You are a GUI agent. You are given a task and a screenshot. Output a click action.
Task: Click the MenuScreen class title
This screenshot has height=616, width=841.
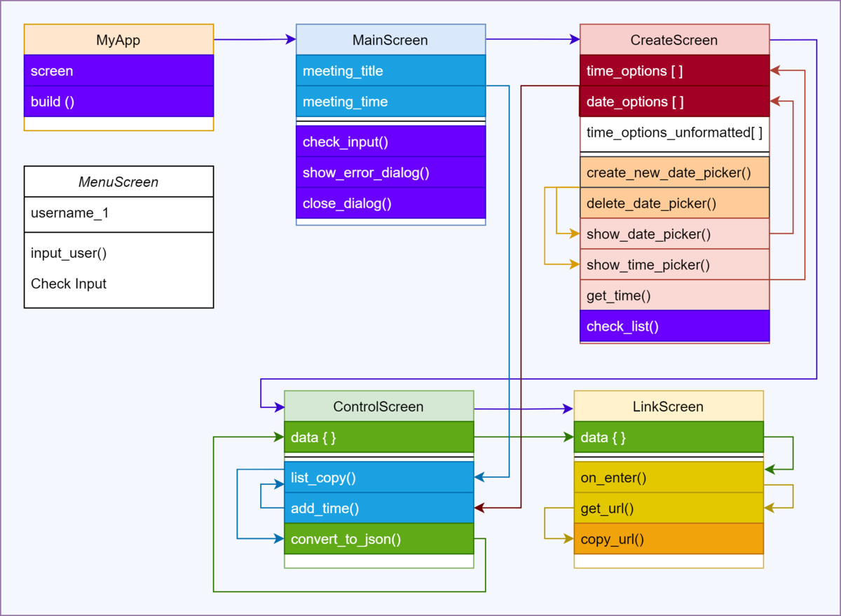pos(118,182)
